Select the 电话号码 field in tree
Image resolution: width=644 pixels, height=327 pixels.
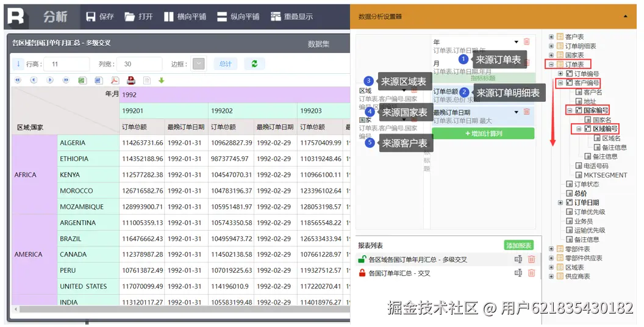596,165
